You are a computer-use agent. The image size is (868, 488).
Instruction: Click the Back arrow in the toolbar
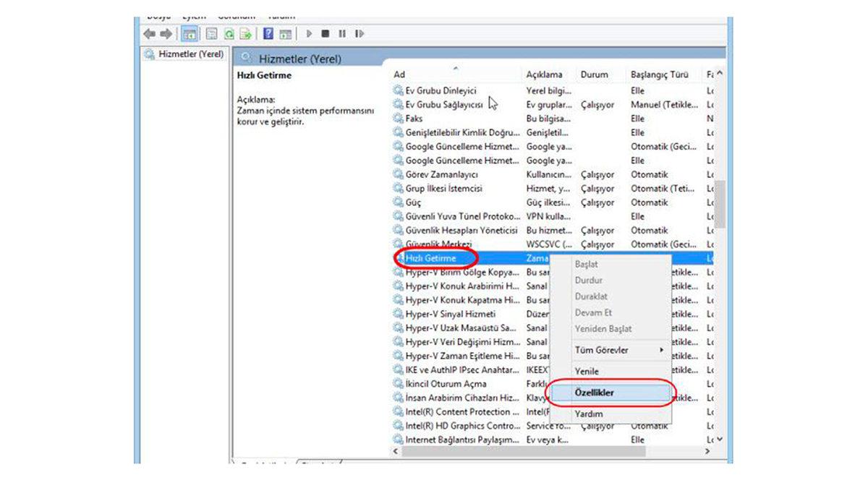point(150,34)
